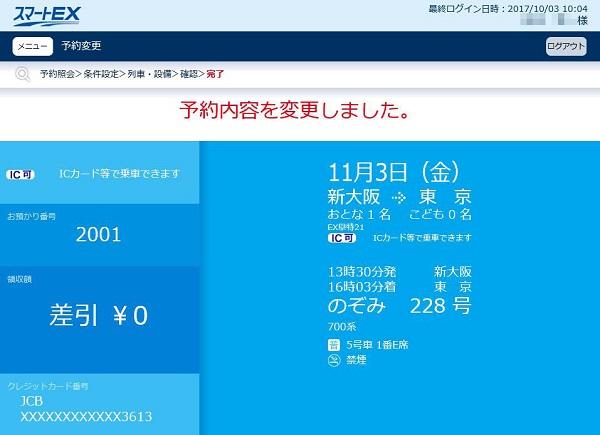
Task: Click the no-smoking icon beside 禁煙
Action: click(335, 363)
